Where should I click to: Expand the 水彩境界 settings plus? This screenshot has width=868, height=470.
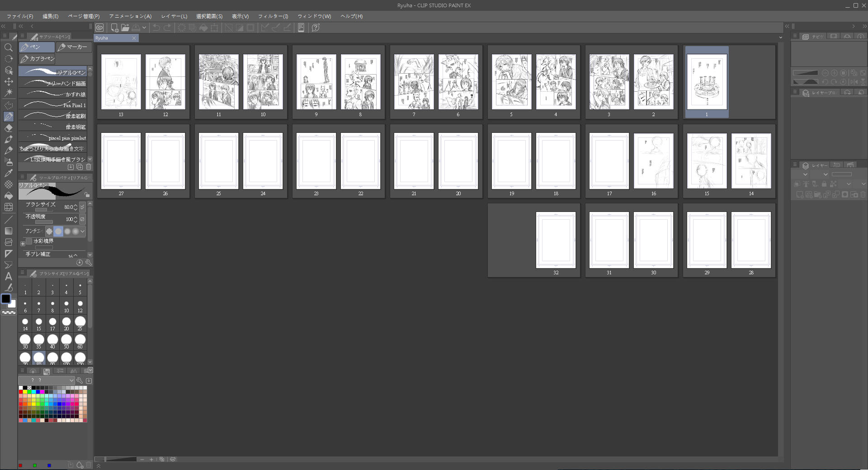[x=23, y=244]
